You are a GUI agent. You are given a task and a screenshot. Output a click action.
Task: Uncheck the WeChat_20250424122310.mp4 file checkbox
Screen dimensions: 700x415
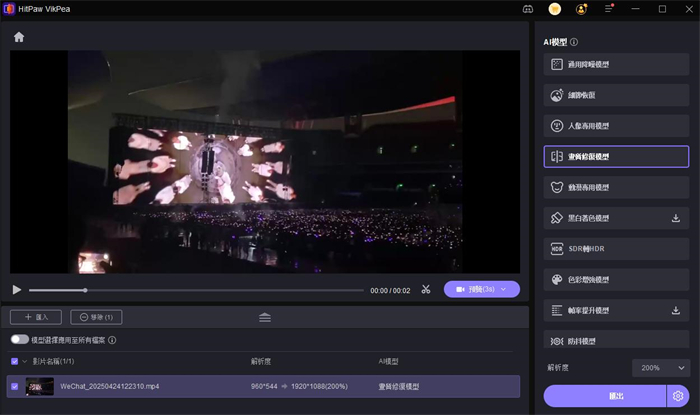14,386
